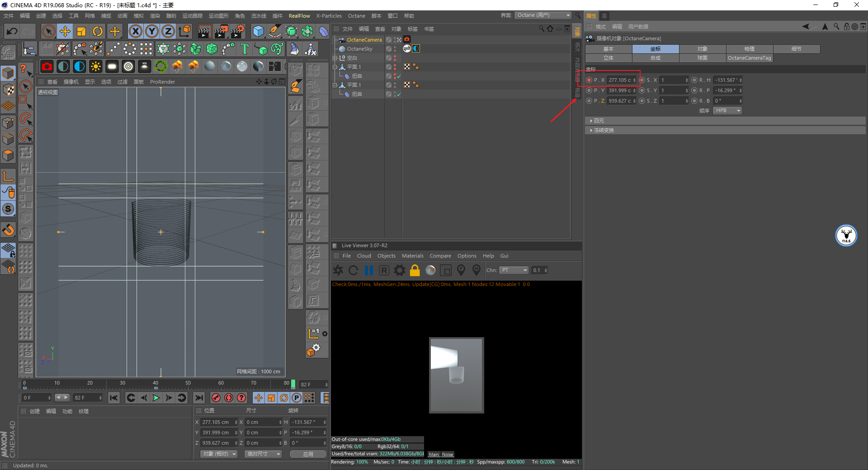868x470 pixels.
Task: Toggle the R.H keyframe radio button
Action: 694,80
